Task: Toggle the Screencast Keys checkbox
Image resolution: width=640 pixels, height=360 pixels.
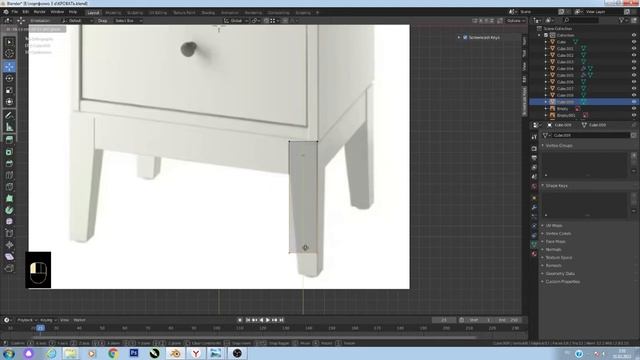Action: click(465, 38)
